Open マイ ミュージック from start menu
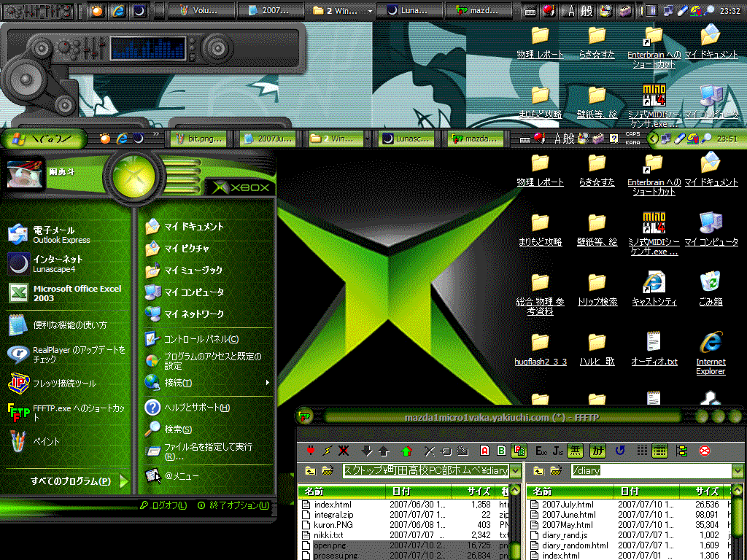The height and width of the screenshot is (560, 747). click(208, 270)
